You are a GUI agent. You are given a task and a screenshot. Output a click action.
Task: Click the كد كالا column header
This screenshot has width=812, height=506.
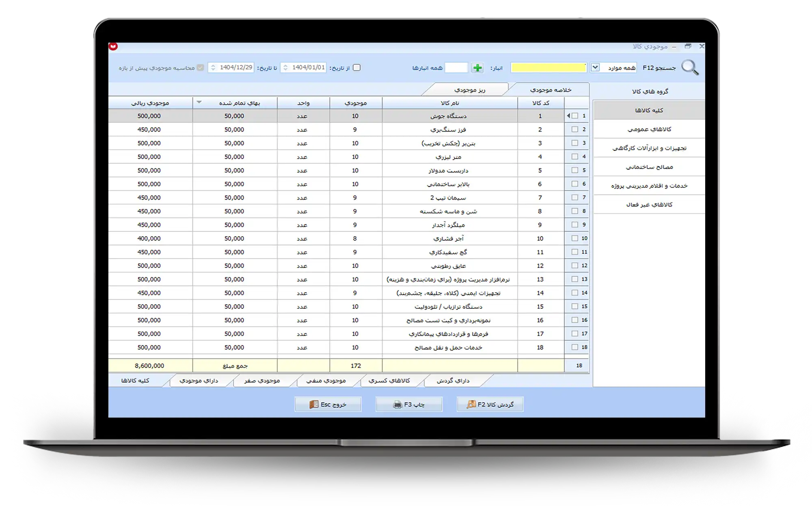coord(541,103)
